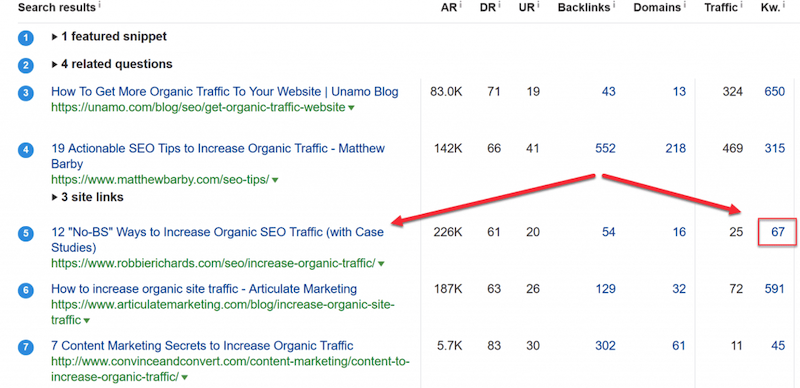Click the highlighted 67 keywords count
Viewport: 800px width, 388px height.
coord(778,232)
